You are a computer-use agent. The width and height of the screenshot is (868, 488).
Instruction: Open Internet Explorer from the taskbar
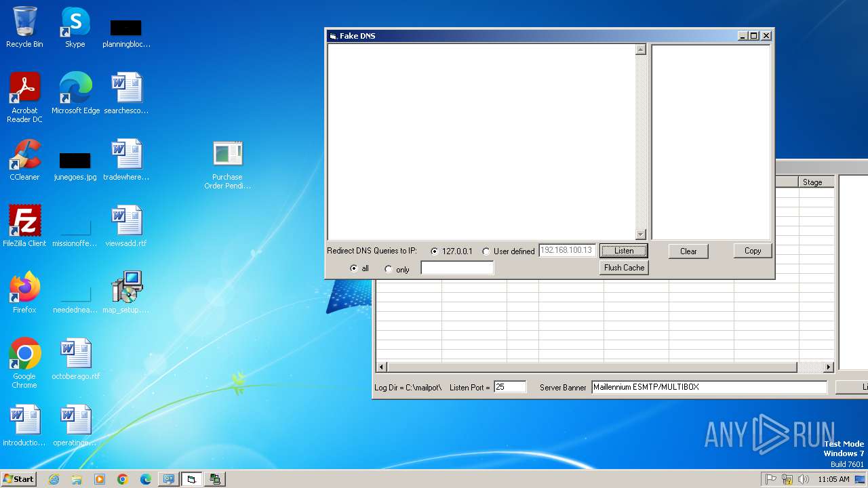pyautogui.click(x=54, y=479)
